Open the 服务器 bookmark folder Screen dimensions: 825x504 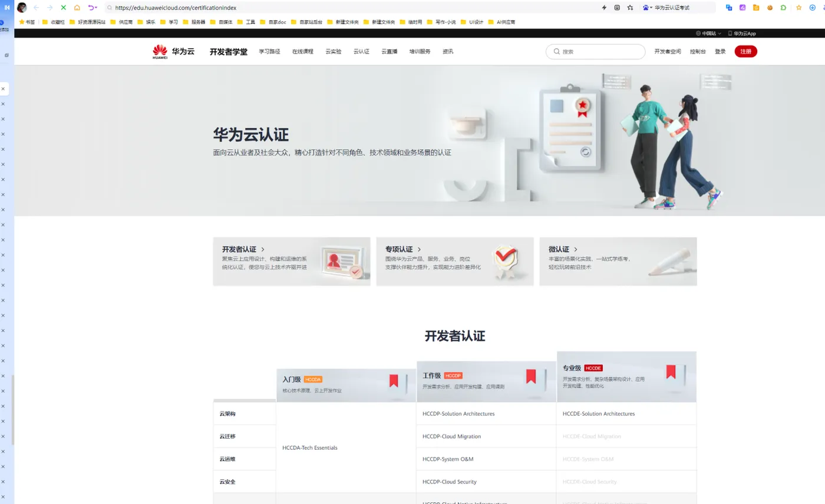coord(194,22)
